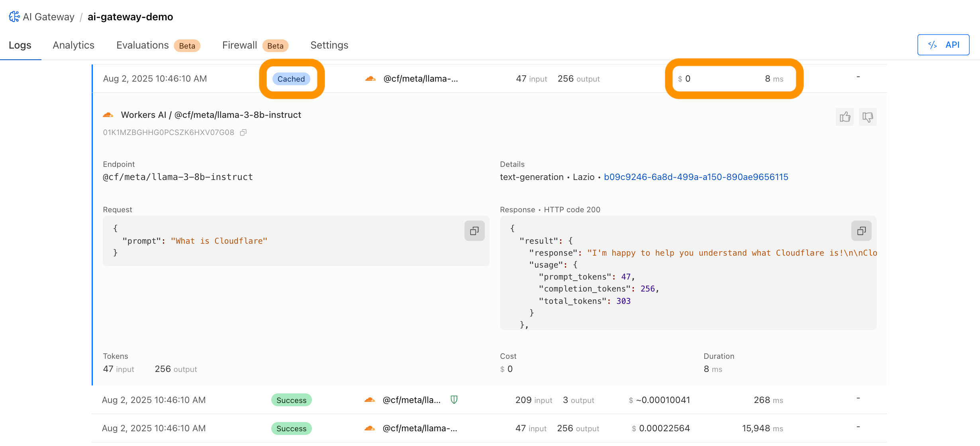
Task: Click the Cached status badge
Action: tap(291, 78)
